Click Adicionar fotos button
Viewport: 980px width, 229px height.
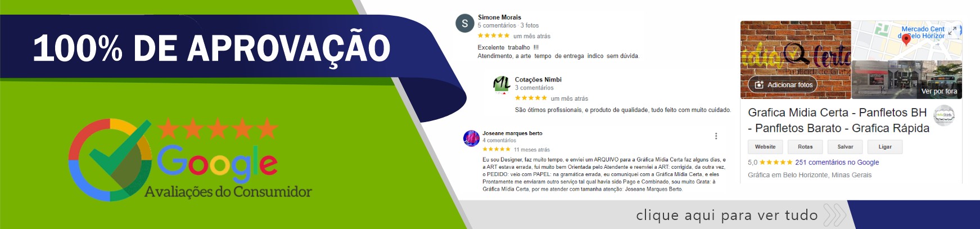784,85
